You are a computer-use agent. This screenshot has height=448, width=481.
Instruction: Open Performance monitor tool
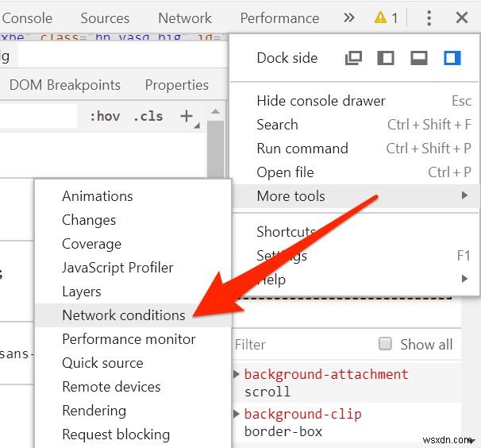[133, 339]
